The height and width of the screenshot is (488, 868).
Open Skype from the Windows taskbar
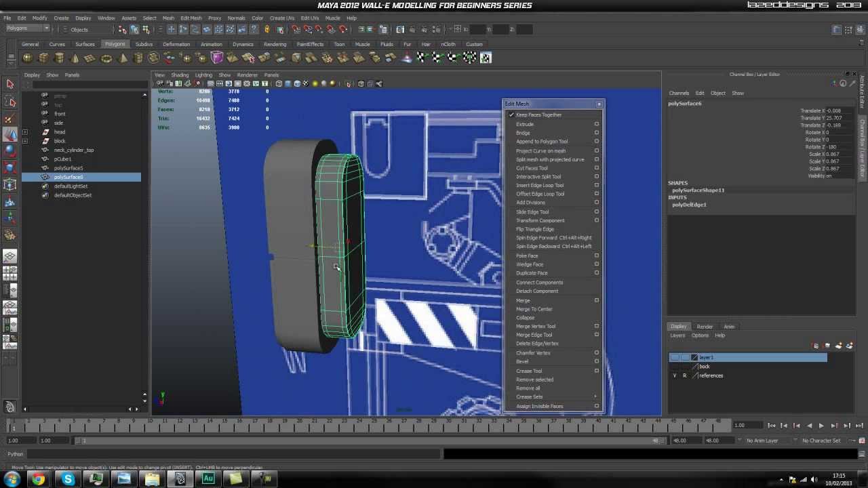tap(68, 479)
